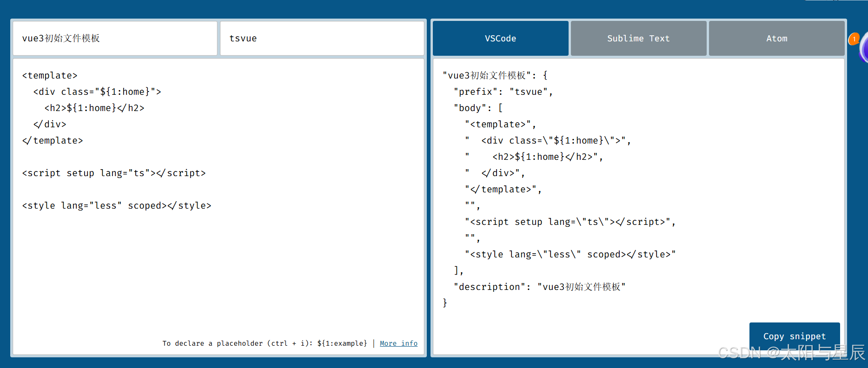Focus the description field 'vue3初始文件模板'

115,39
